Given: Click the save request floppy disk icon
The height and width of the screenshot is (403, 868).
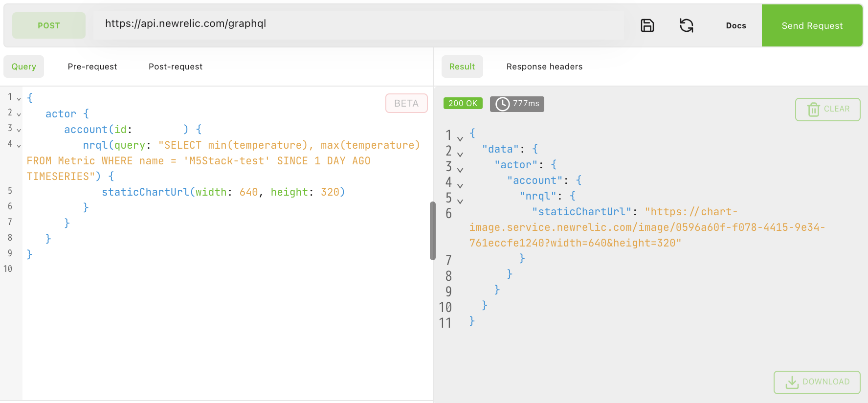Looking at the screenshot, I should point(647,25).
